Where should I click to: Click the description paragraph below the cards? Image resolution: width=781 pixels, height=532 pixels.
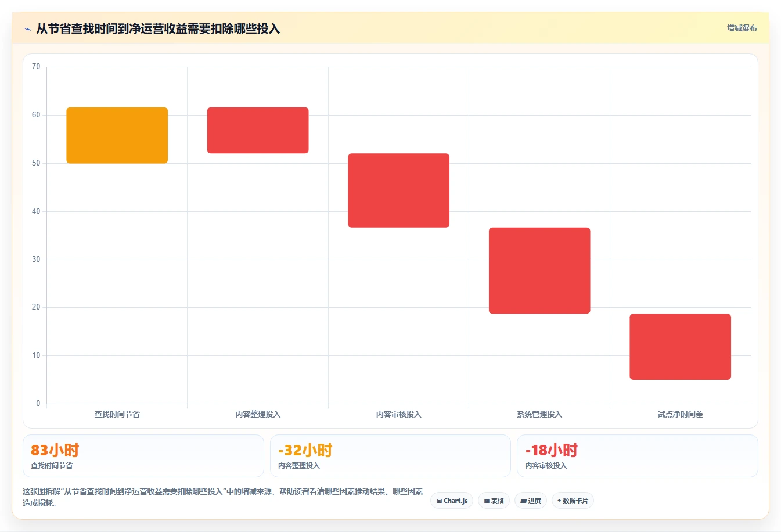pos(223,497)
